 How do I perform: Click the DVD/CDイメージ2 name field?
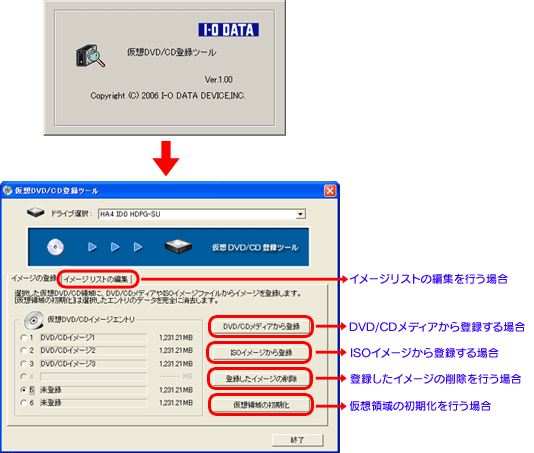coord(94,350)
